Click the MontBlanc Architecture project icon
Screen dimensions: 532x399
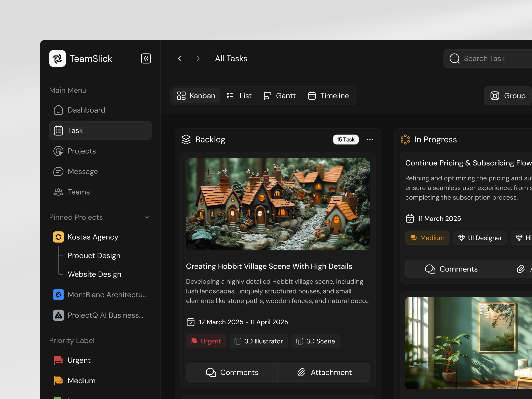coord(59,295)
